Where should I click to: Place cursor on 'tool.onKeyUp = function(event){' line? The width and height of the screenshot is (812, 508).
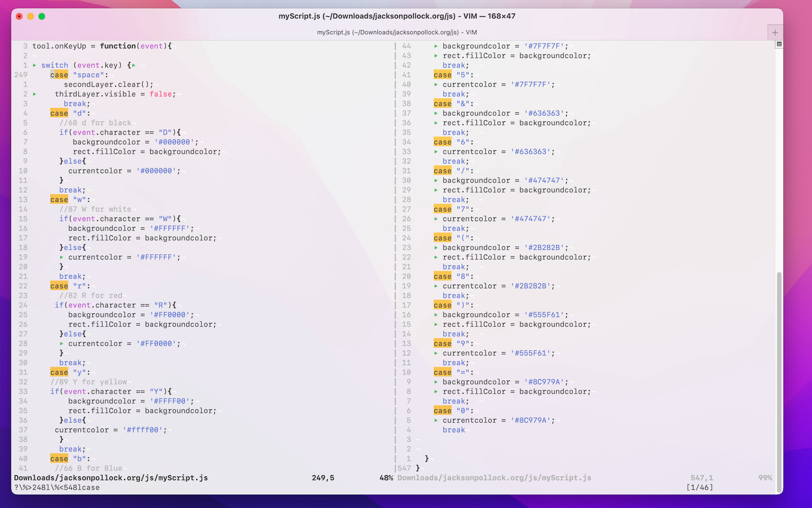[102, 46]
